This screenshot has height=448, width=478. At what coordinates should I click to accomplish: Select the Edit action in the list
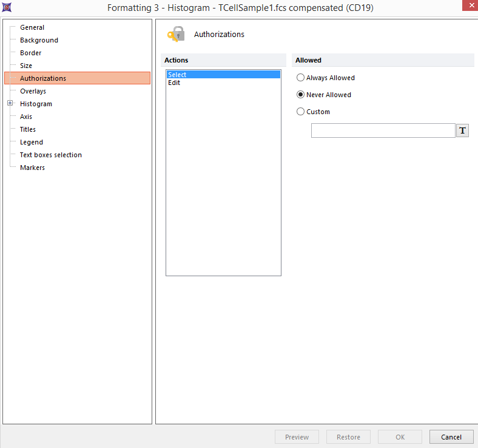tap(174, 83)
